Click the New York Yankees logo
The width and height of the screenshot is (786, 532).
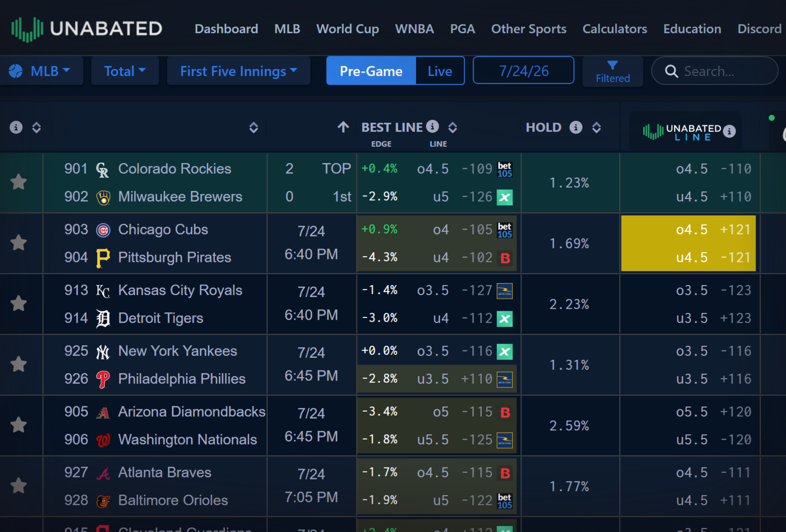coord(103,352)
